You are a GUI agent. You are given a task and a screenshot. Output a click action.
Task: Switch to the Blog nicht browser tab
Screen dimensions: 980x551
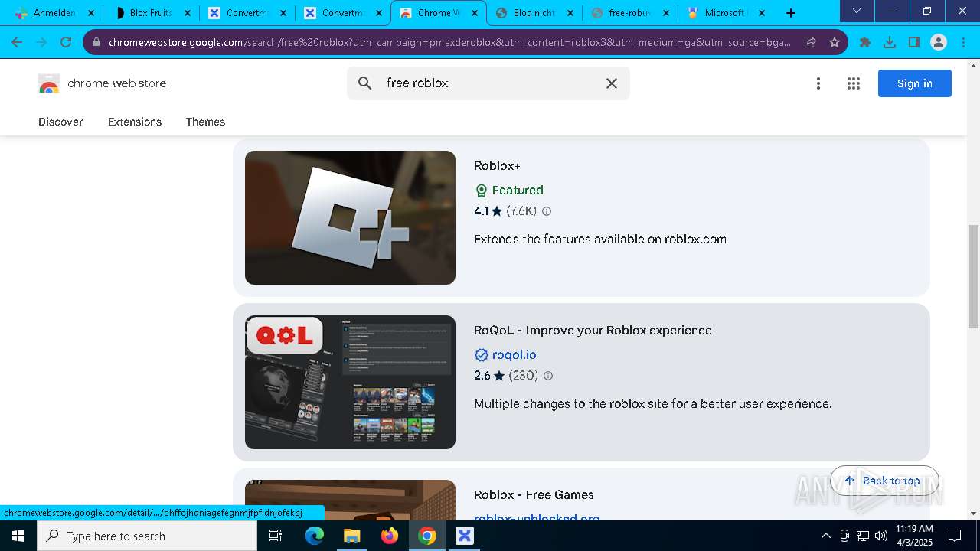click(x=534, y=13)
